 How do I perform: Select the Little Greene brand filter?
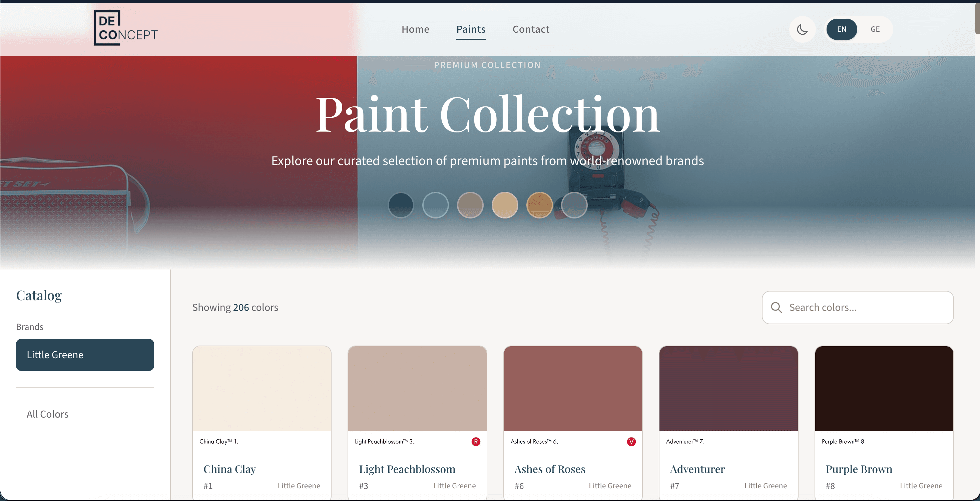point(85,355)
